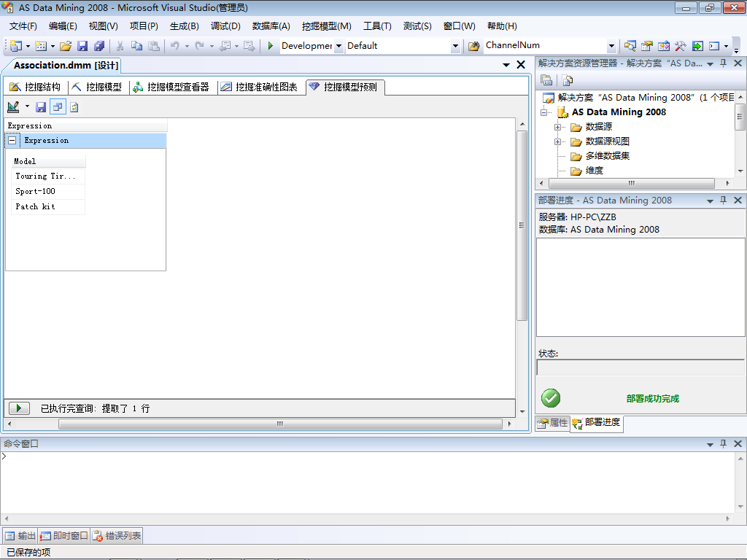Open the Default platform dropdown

pos(455,46)
